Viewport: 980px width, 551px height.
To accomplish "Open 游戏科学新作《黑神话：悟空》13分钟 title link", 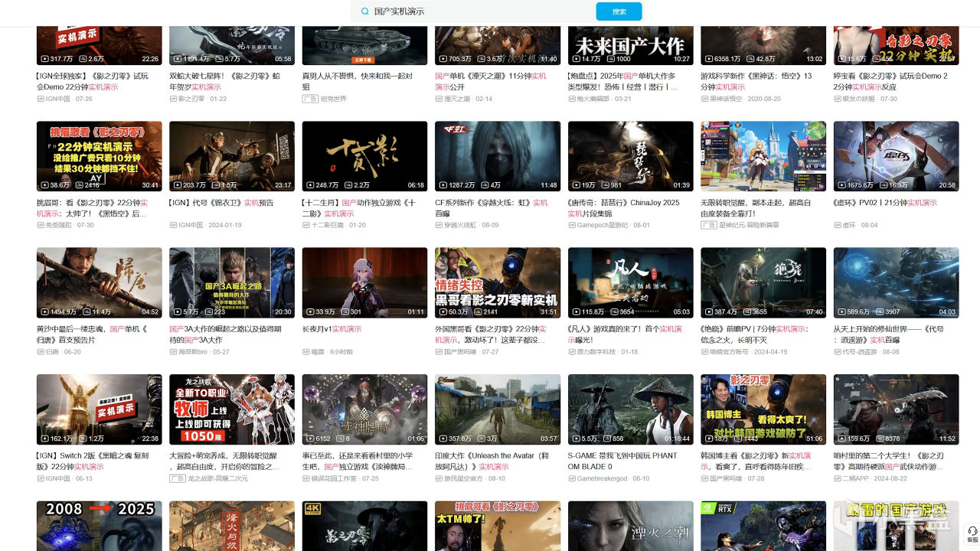I will point(756,81).
